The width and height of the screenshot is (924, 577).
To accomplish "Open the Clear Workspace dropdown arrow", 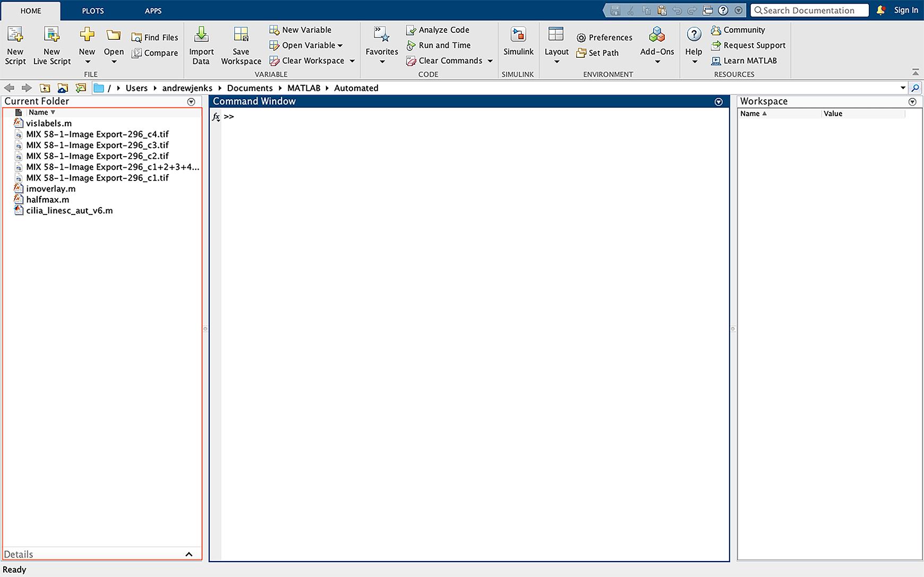I will (x=352, y=61).
